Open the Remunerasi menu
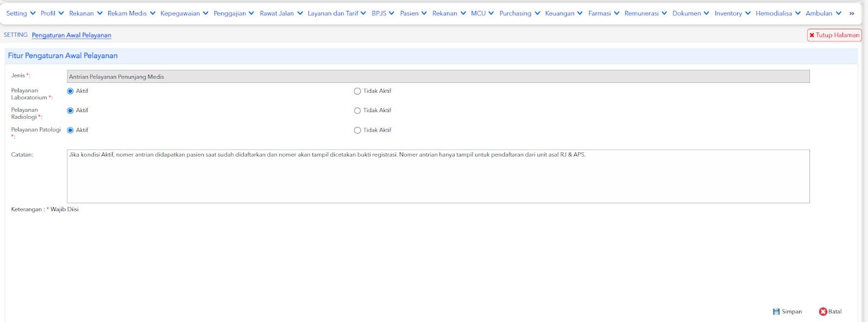868x322 pixels. 646,14
